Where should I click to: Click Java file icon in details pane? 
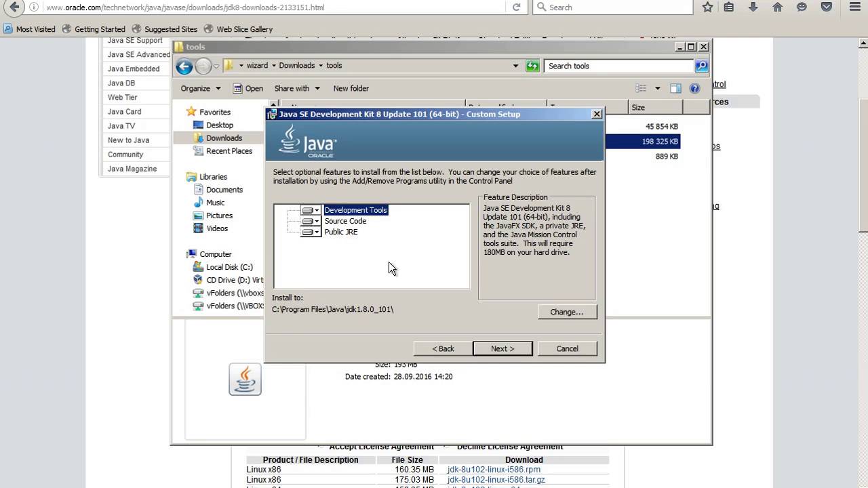tap(245, 380)
